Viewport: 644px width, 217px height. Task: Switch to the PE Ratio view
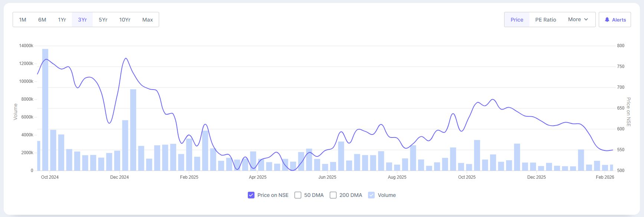coord(545,20)
